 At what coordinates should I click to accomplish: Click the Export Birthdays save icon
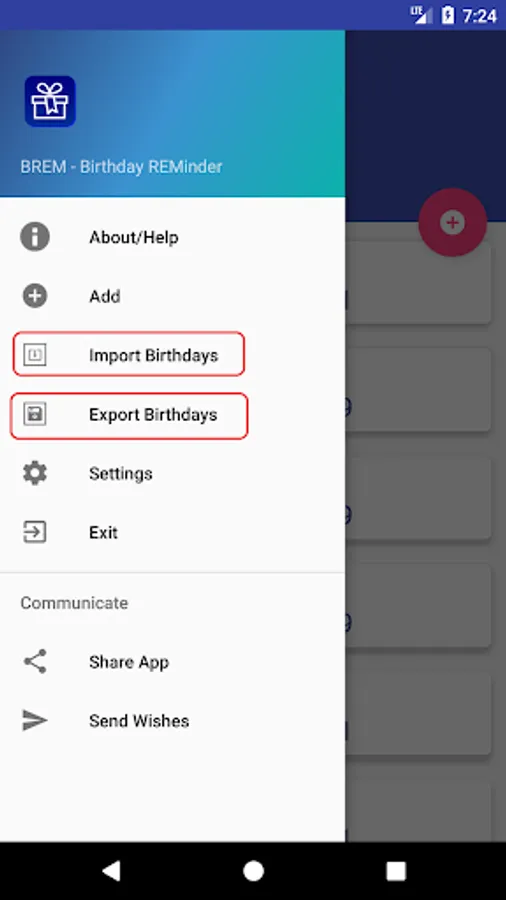click(35, 414)
